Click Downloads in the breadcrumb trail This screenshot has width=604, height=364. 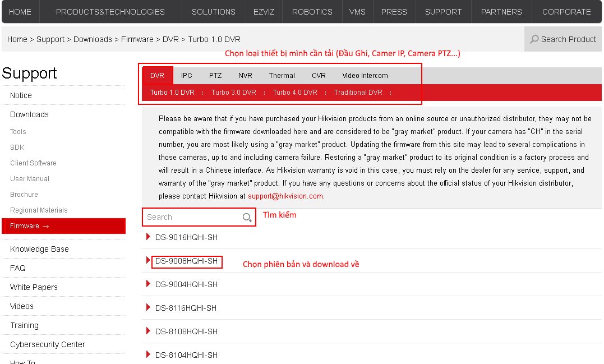pos(93,39)
